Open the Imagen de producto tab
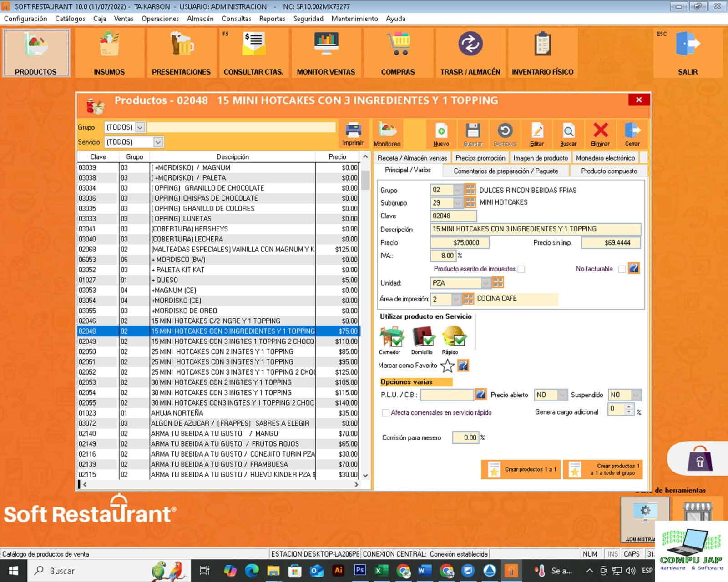This screenshot has height=582, width=728. coord(541,158)
